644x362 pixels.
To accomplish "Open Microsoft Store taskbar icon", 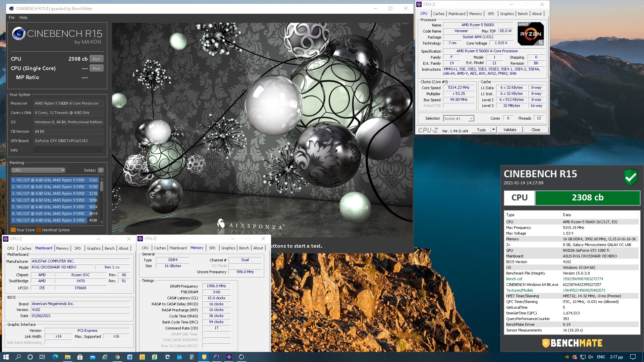I will click(80, 357).
